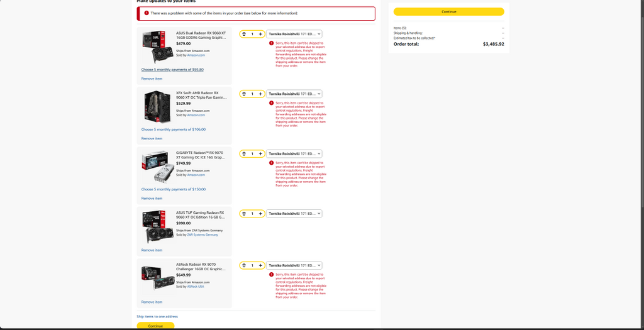The height and width of the screenshot is (330, 644).
Task: Click GIGABYTE Radeon RX 9070 XT title
Action: click(201, 155)
